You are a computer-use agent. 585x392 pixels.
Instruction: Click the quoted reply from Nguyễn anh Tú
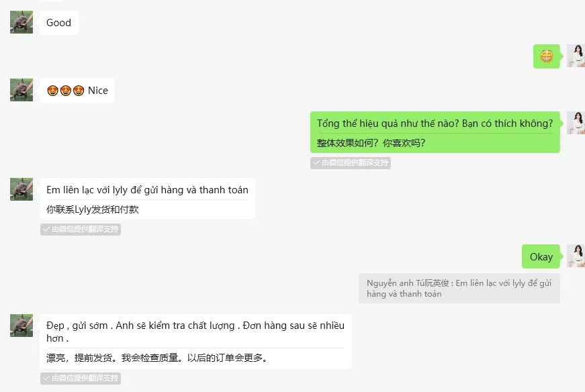click(459, 289)
